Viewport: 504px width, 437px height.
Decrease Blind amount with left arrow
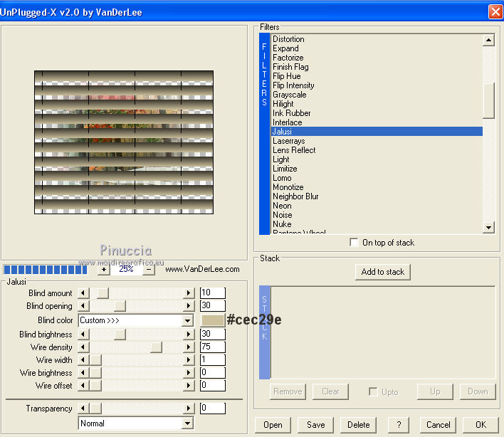pyautogui.click(x=83, y=293)
